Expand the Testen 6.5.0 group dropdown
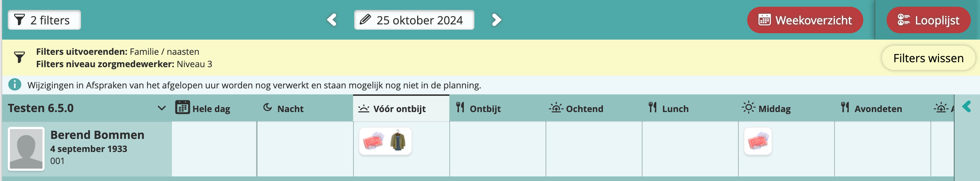Screen dimensions: 980x181 pos(162,109)
